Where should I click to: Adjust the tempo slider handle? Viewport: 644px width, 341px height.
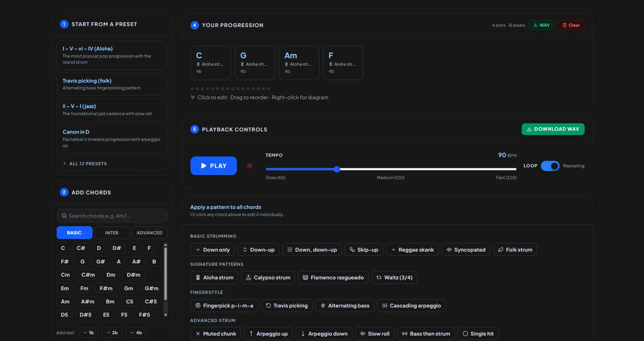point(337,169)
